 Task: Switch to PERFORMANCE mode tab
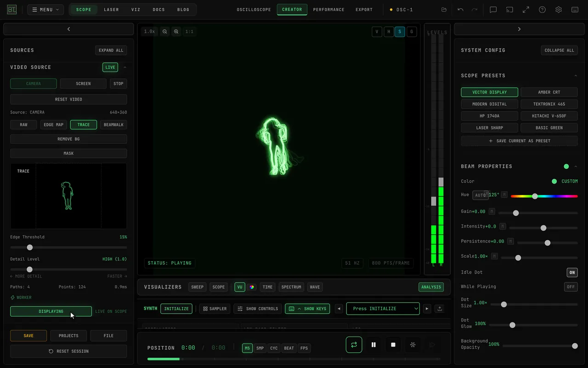329,10
